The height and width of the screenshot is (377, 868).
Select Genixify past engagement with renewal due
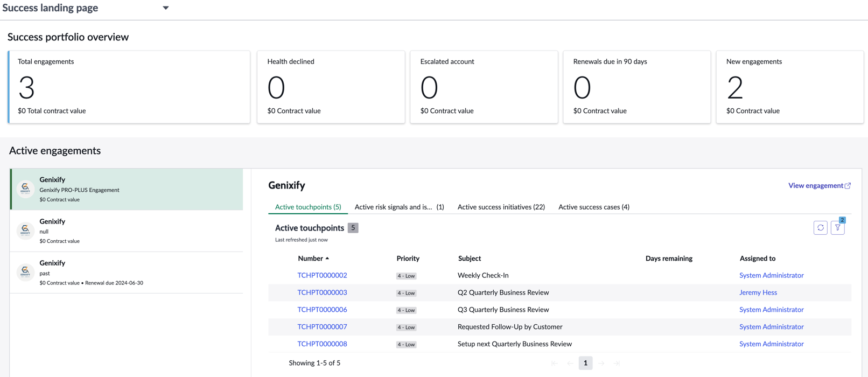coord(127,273)
